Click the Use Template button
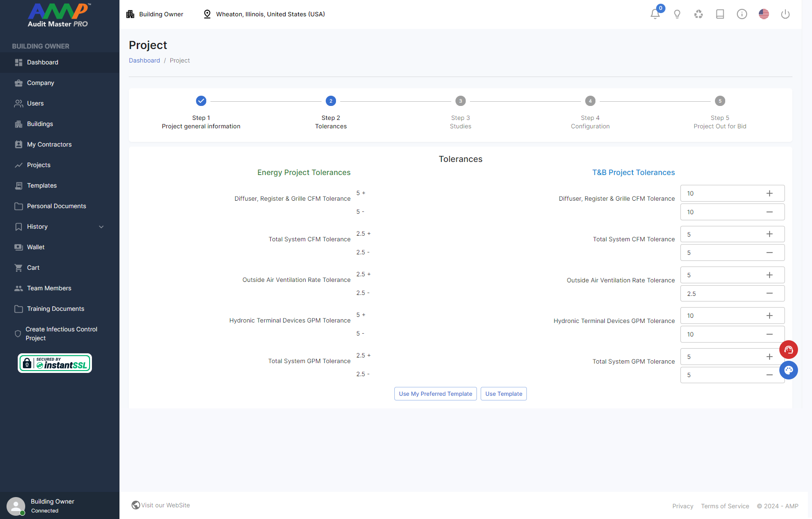This screenshot has height=519, width=812. point(504,393)
